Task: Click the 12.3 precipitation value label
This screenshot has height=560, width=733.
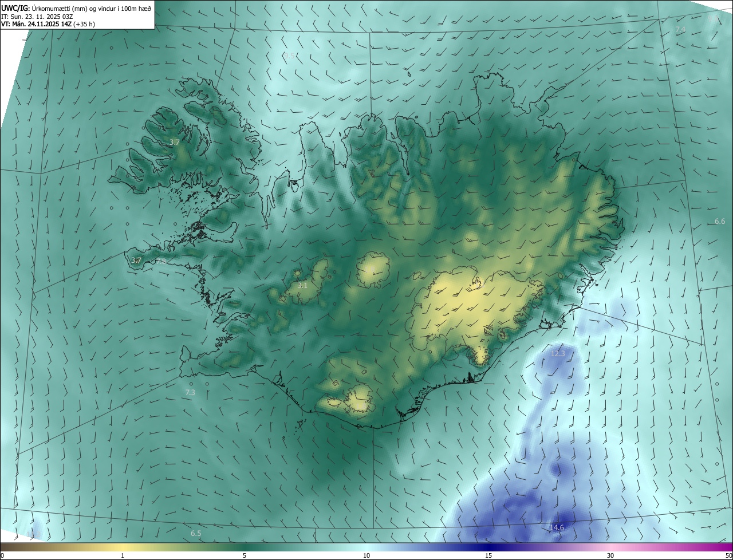Action: [558, 354]
